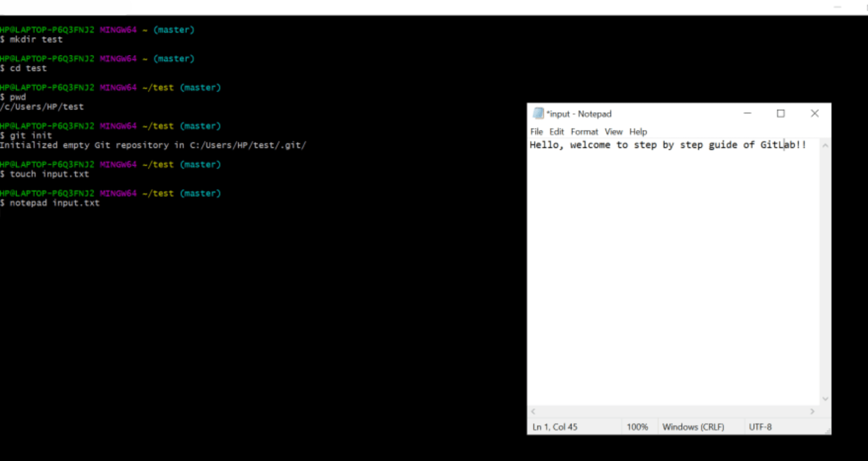Click the word 'GitLab!!' in Notepad
Viewport: 868px width, 461px height.
tap(783, 145)
